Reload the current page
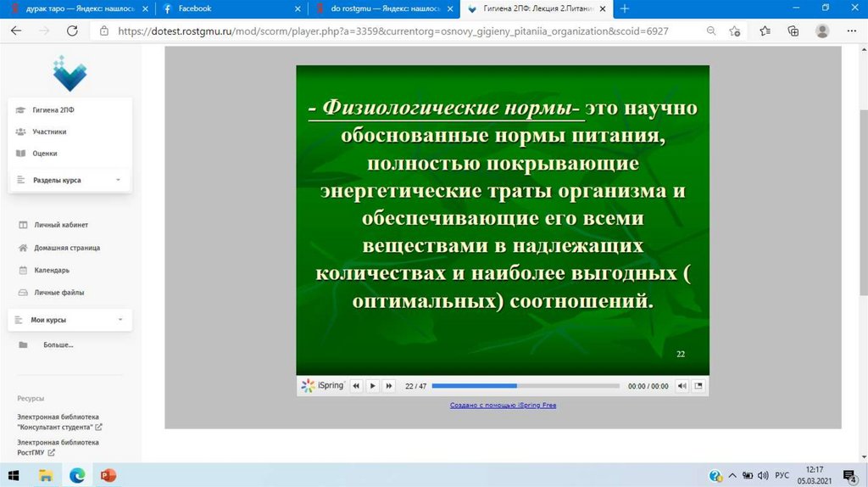The width and height of the screenshot is (868, 487). tap(72, 31)
